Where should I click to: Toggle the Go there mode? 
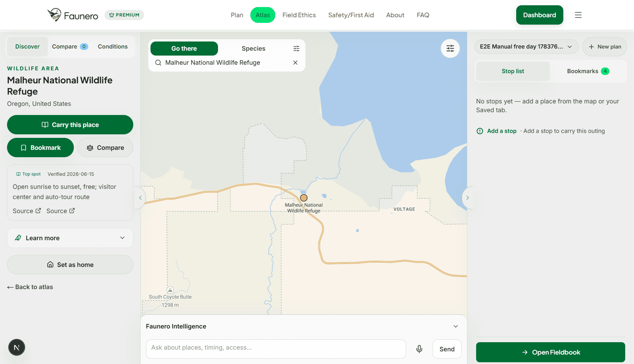point(184,49)
